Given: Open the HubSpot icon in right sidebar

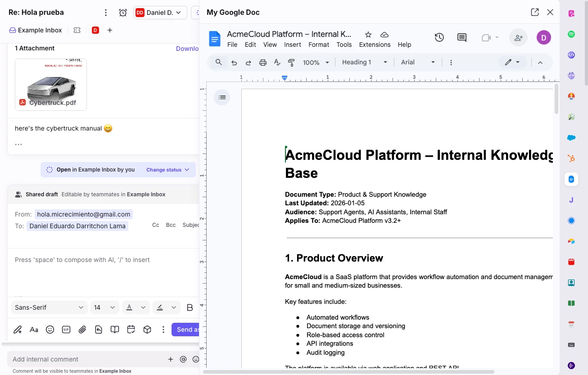Looking at the screenshot, I should click(x=571, y=158).
